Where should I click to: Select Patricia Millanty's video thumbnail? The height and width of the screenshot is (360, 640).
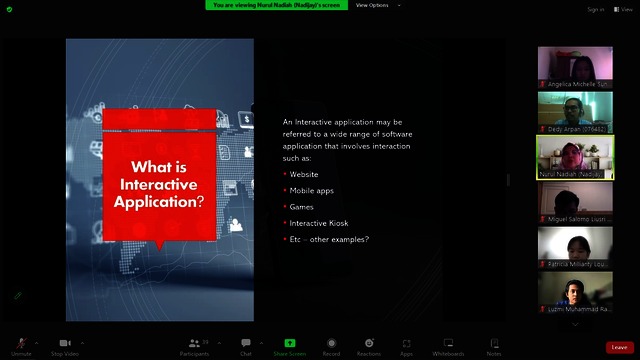(575, 247)
